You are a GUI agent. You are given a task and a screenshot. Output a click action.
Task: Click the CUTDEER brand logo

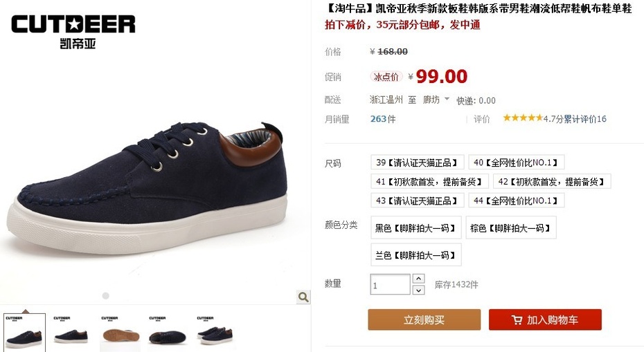(73, 32)
